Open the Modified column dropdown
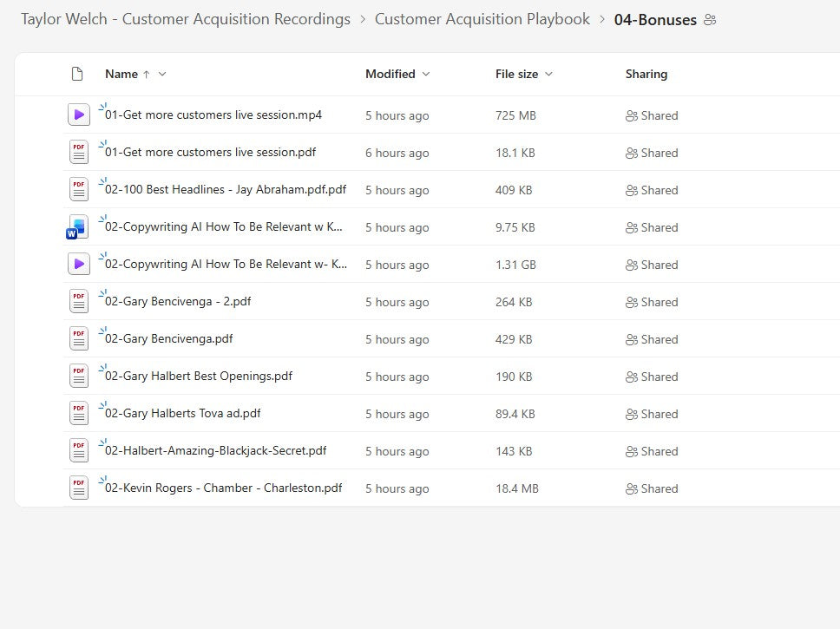Screen dimensions: 840x629 click(425, 74)
